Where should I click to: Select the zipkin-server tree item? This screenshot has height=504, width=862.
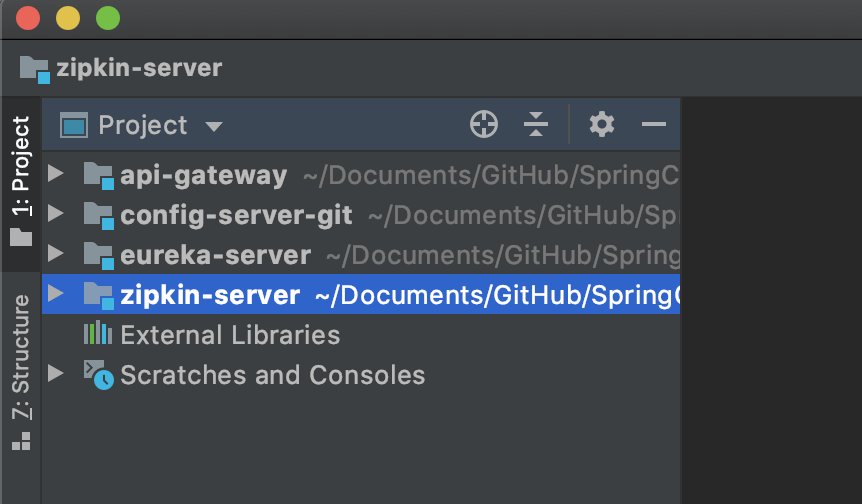(361, 295)
